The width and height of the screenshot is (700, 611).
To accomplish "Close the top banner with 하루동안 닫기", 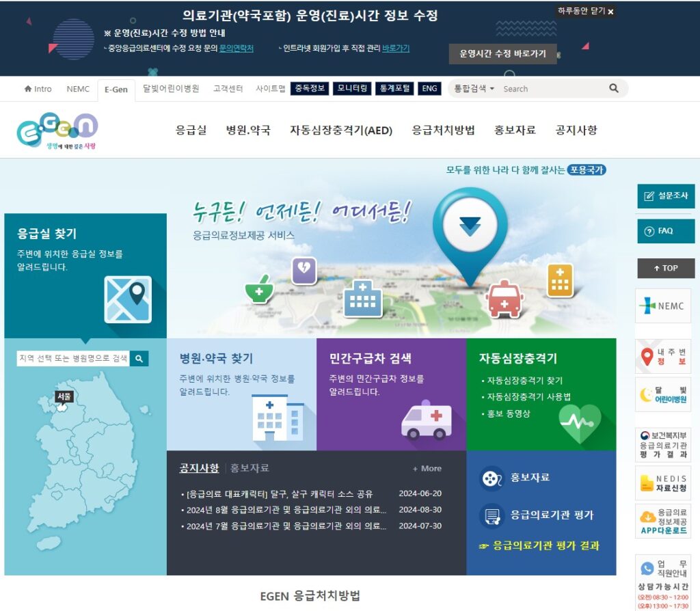I will click(586, 11).
